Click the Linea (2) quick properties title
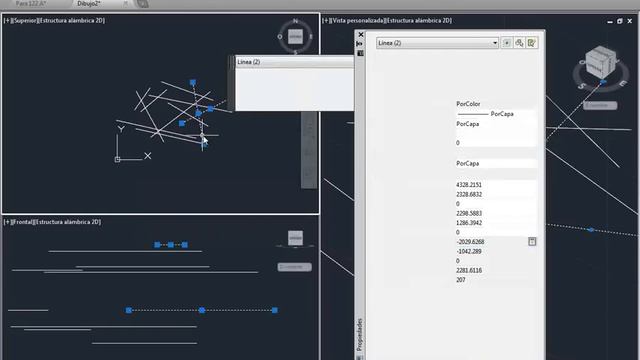 tap(249, 62)
